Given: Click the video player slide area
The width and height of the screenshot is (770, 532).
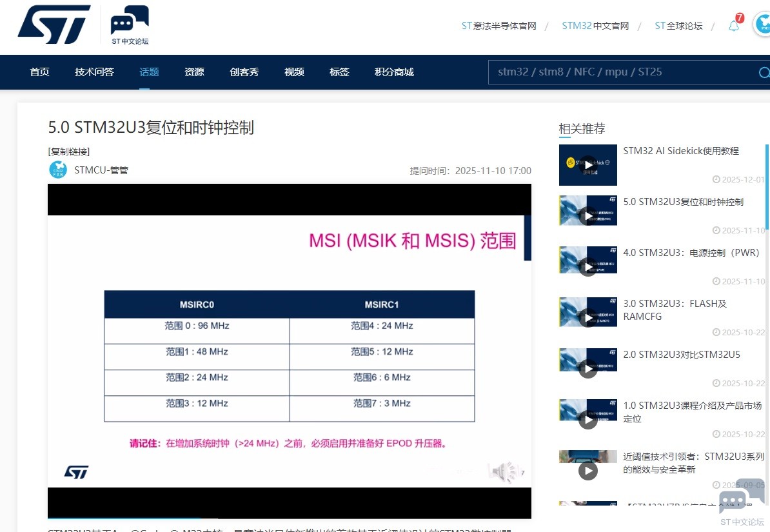Looking at the screenshot, I should click(290, 351).
